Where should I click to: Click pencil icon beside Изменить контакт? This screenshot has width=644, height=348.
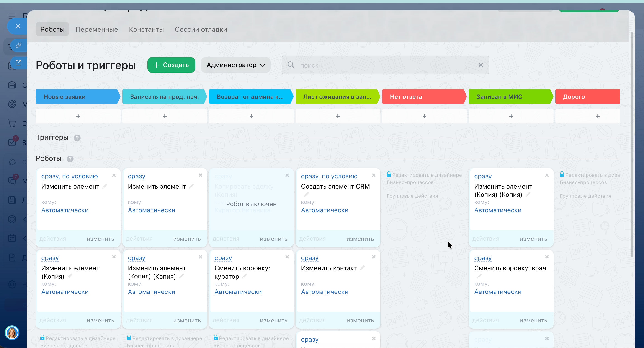tap(363, 268)
